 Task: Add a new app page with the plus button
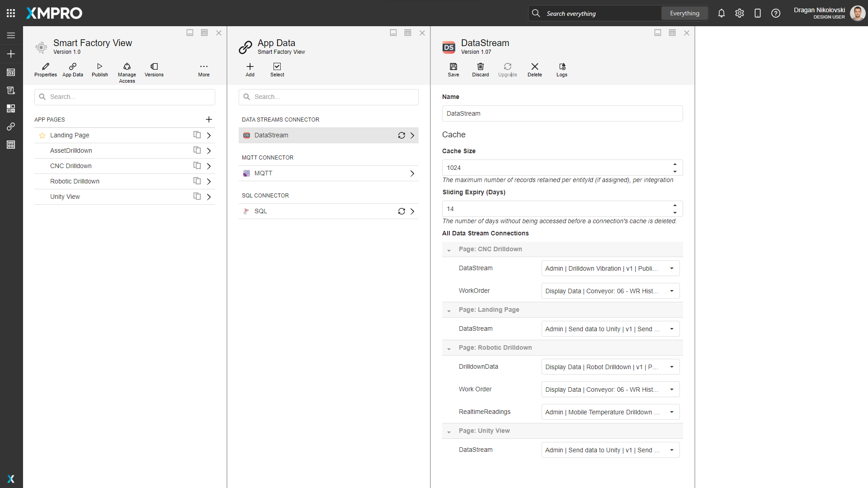tap(209, 119)
